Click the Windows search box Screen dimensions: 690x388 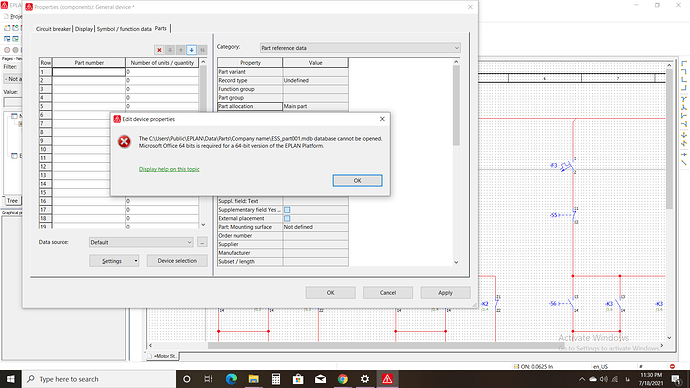click(x=99, y=379)
